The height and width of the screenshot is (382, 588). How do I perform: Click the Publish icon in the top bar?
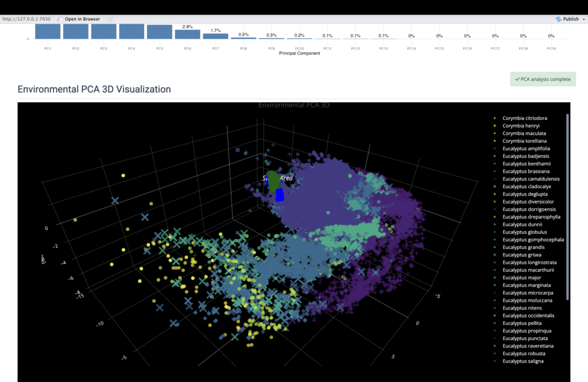click(558, 19)
